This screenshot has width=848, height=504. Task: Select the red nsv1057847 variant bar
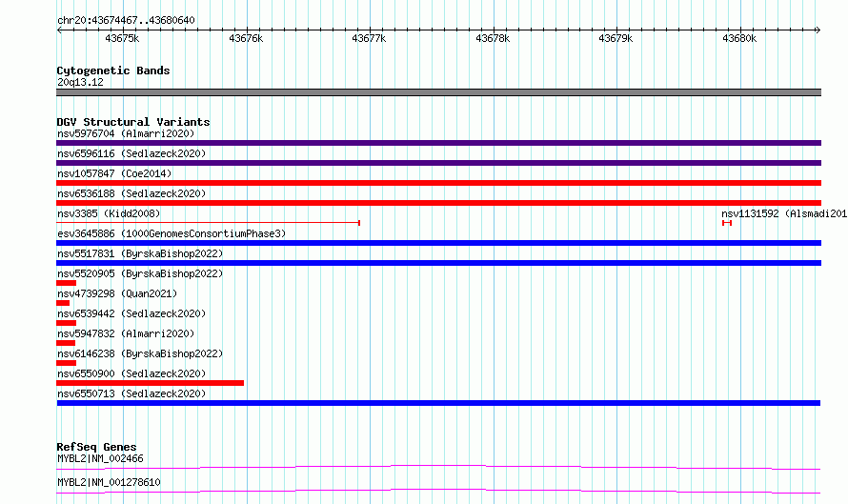coord(438,183)
